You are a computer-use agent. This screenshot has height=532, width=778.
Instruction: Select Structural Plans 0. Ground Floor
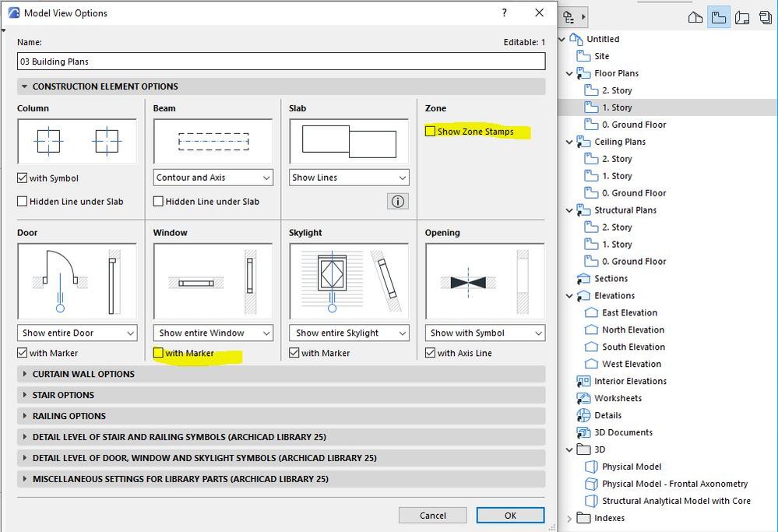[625, 262]
